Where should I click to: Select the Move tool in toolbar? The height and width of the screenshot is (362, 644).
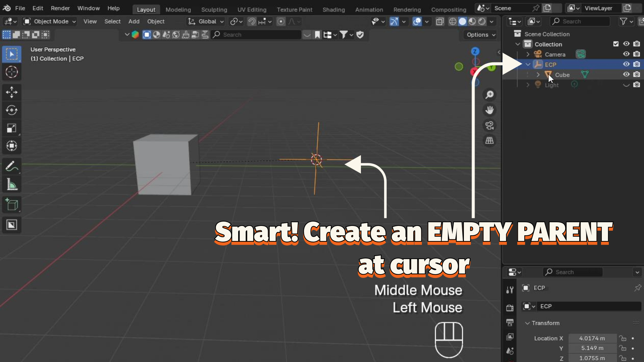[x=12, y=92]
